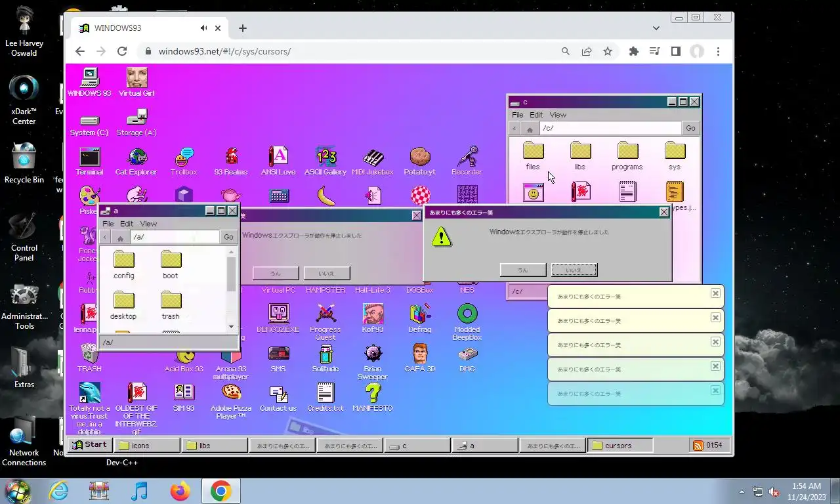The width and height of the screenshot is (840, 504).
Task: Open View menu in a window
Action: [148, 224]
